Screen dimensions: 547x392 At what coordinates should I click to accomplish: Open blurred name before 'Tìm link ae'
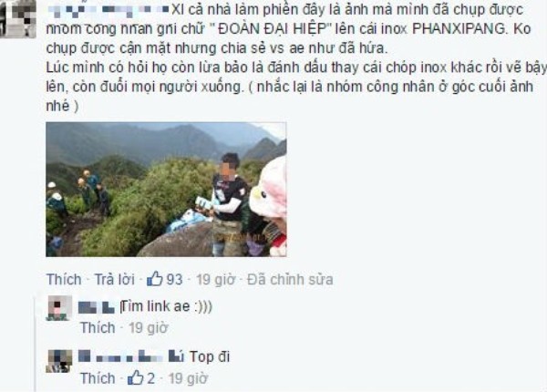click(x=97, y=307)
